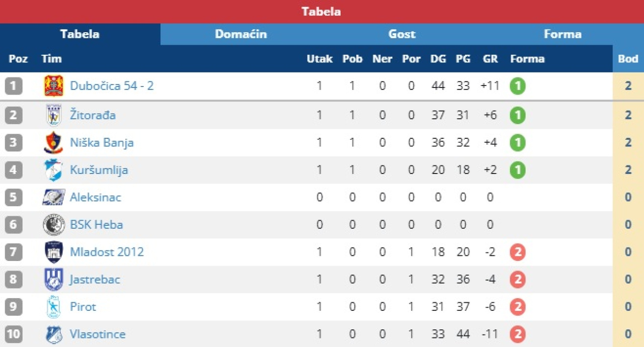Screen dimensions: 644x347
Task: Click the Jastrebac team logo
Action: click(53, 280)
